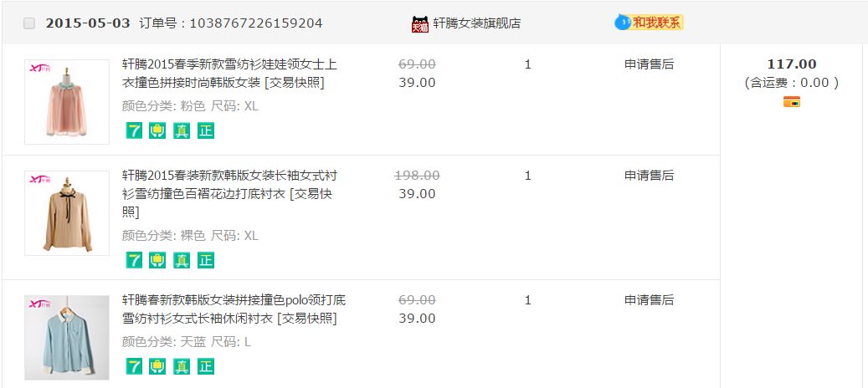Click the 和我联系 Wangwang contact button
This screenshot has width=868, height=388.
(x=650, y=23)
